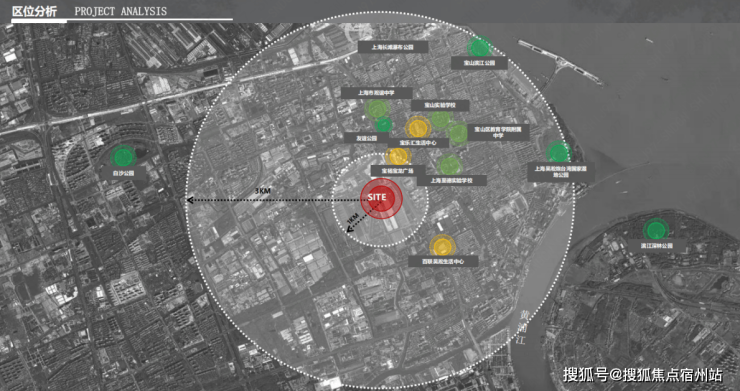
Task: Click the 3KM distance label
Action: (262, 191)
